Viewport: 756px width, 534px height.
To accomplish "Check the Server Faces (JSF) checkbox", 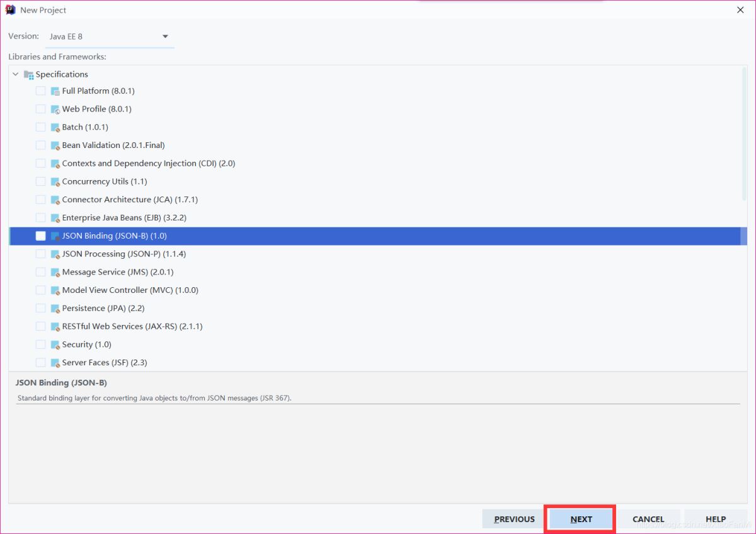I will 40,363.
